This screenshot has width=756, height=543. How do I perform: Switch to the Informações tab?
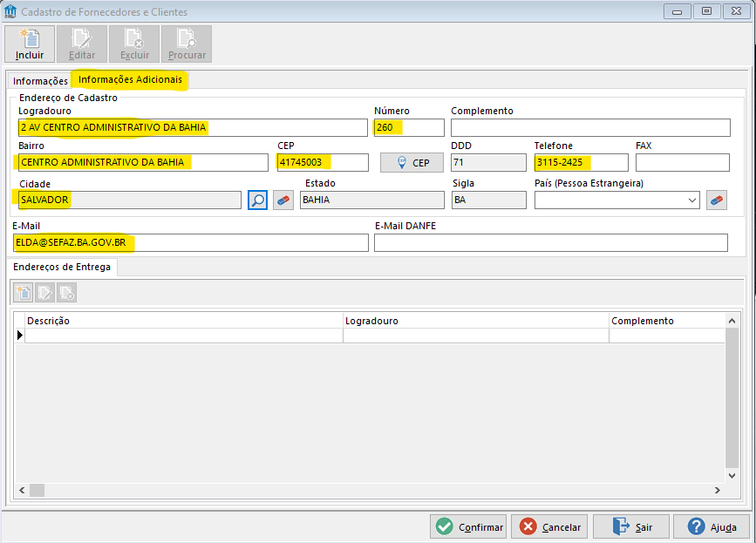point(40,81)
